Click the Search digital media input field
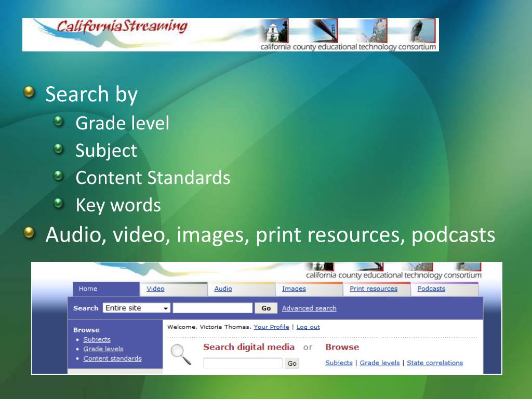 (x=243, y=363)
